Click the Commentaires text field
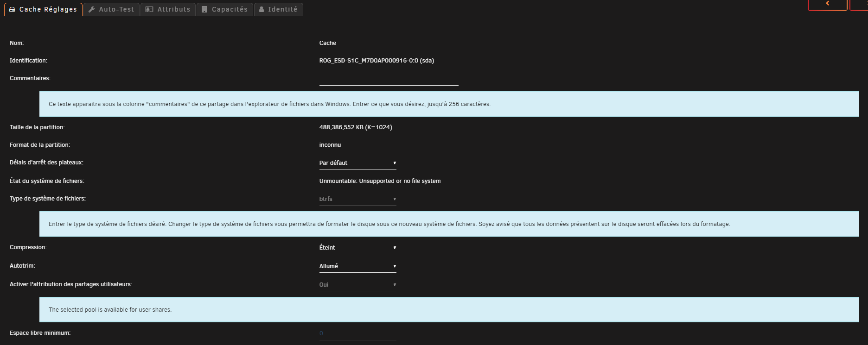This screenshot has height=345, width=868. pyautogui.click(x=389, y=80)
